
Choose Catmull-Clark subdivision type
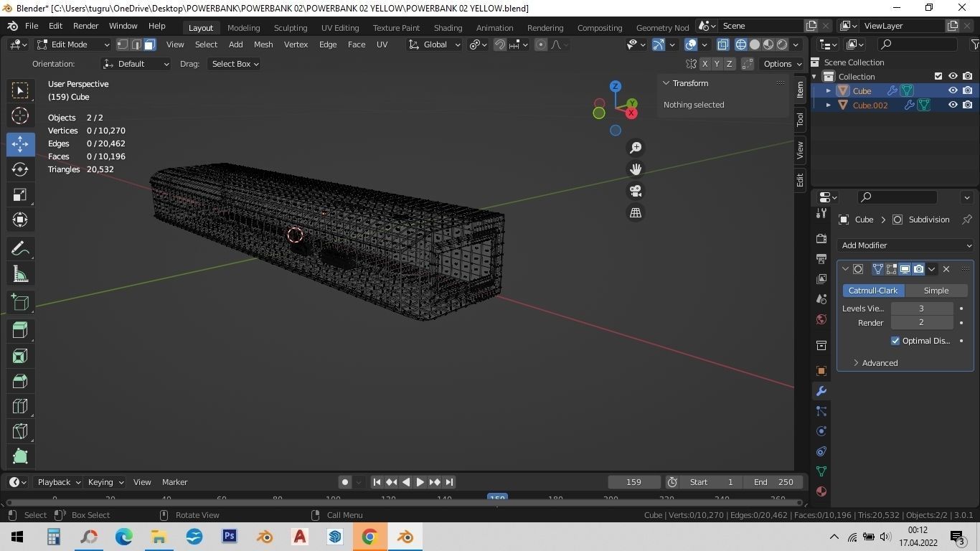[x=873, y=291]
